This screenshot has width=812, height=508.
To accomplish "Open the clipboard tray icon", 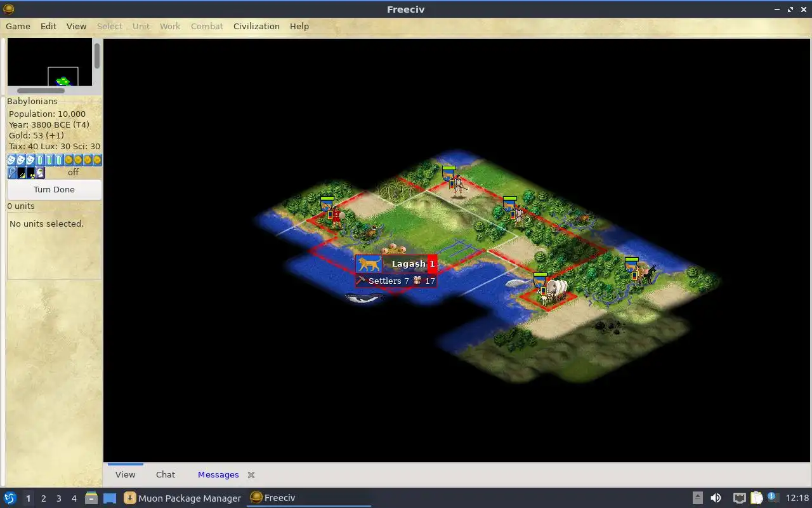I will pos(756,498).
